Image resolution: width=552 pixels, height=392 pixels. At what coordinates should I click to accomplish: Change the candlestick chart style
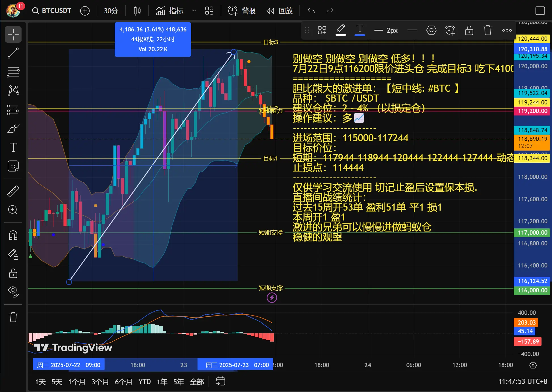click(137, 11)
